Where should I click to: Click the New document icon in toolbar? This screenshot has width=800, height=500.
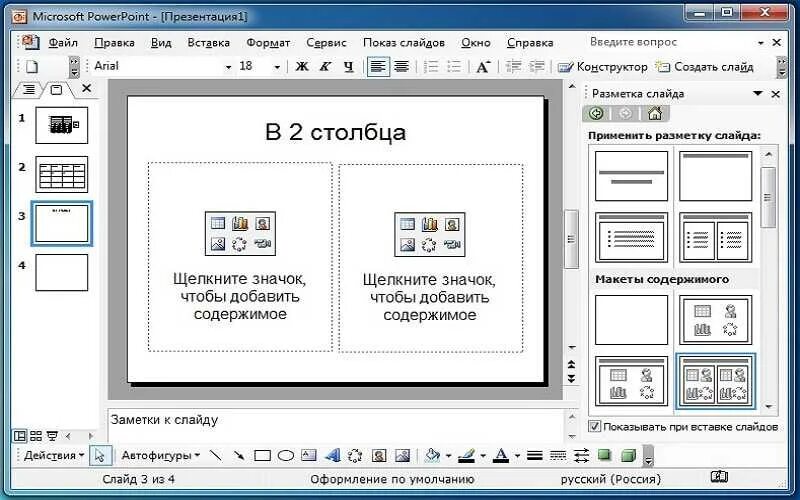pyautogui.click(x=32, y=66)
